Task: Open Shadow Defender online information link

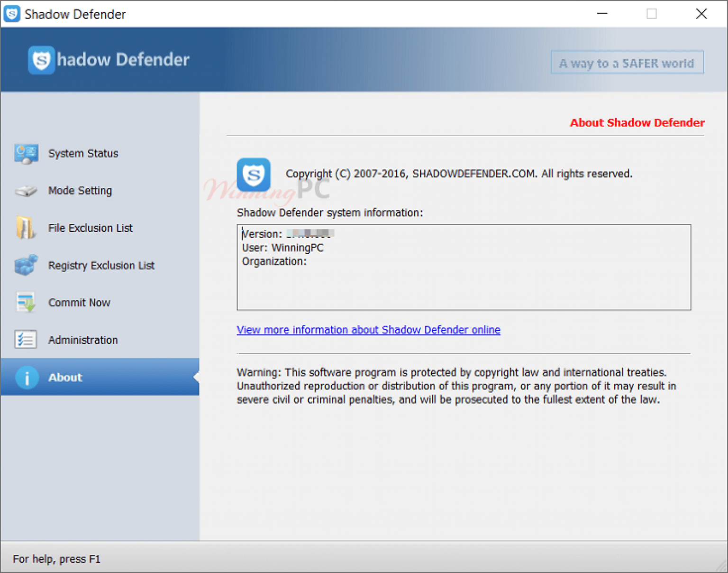Action: 369,330
